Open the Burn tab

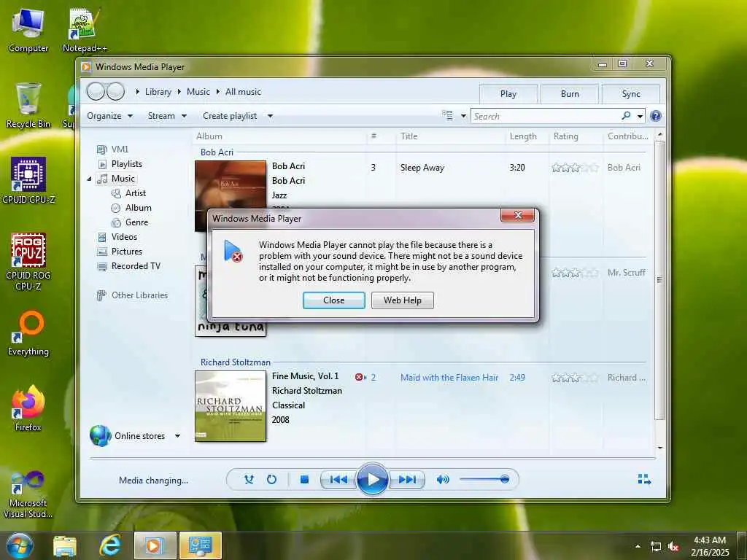coord(569,94)
